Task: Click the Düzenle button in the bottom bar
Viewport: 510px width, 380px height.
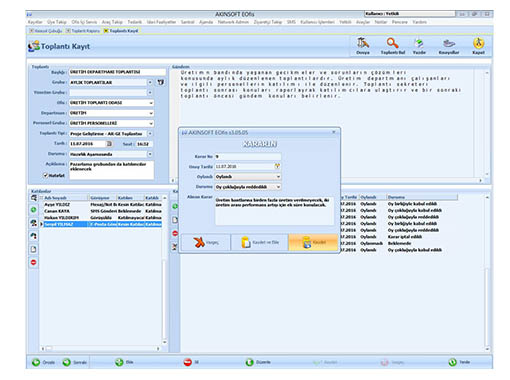Action: click(x=258, y=362)
